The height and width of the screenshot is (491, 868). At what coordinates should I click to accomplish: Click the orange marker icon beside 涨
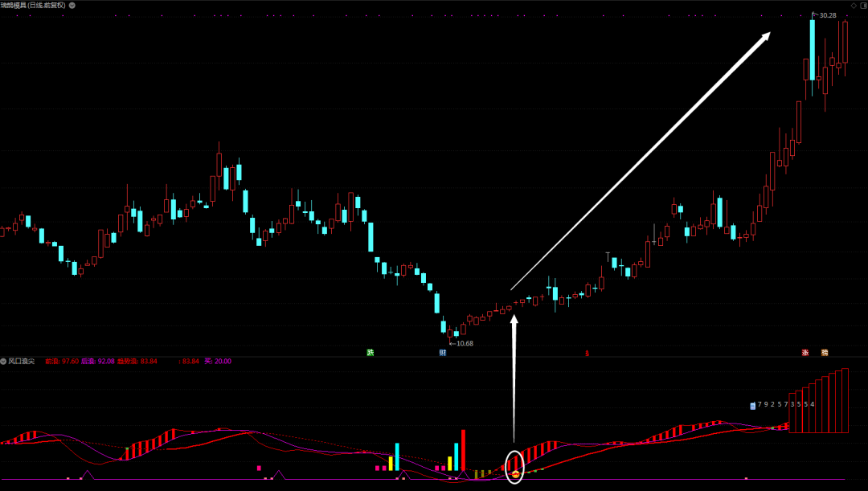825,353
